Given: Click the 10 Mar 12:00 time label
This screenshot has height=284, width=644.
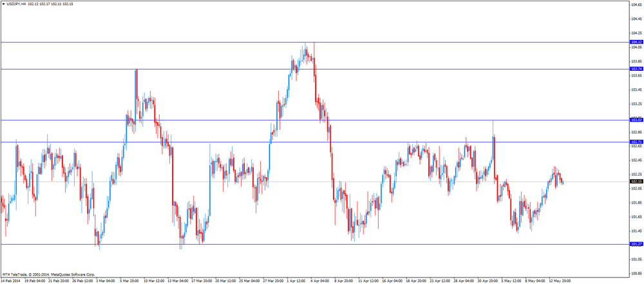Looking at the screenshot, I should pyautogui.click(x=154, y=281).
